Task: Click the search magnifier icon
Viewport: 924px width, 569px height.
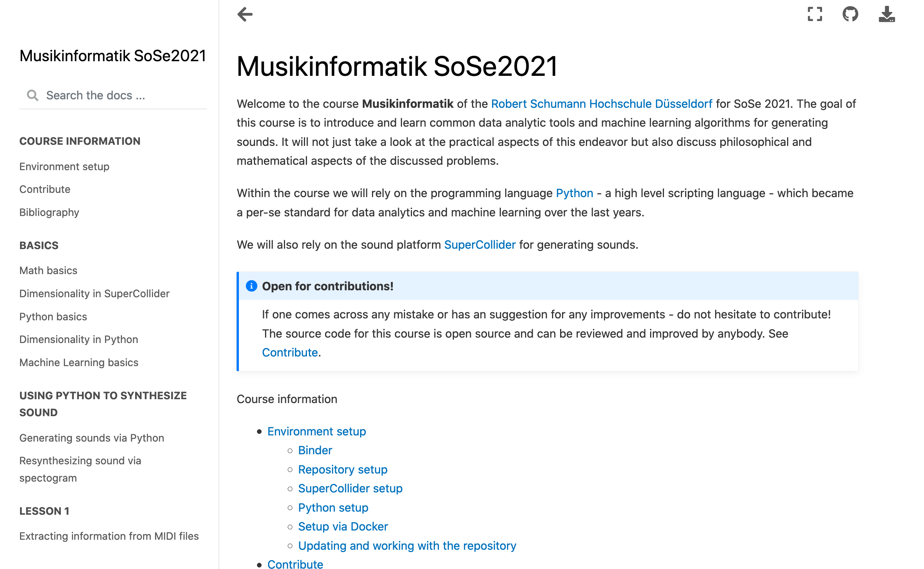Action: tap(33, 95)
